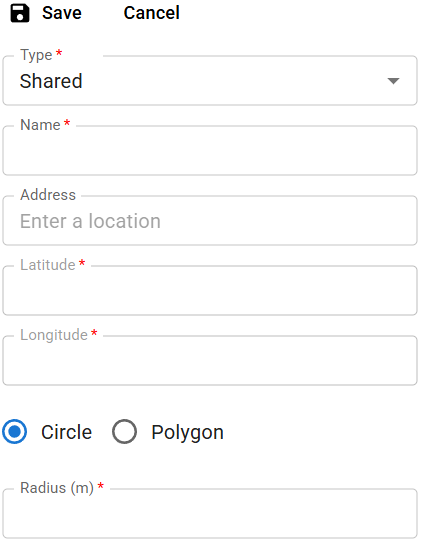Click the floppy disk Save icon
The height and width of the screenshot is (541, 421).
point(20,13)
